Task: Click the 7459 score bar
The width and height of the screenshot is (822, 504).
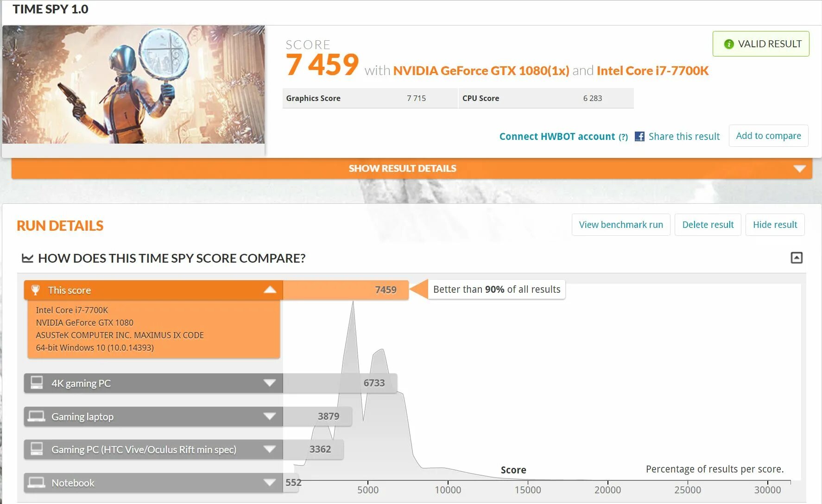Action: 346,290
